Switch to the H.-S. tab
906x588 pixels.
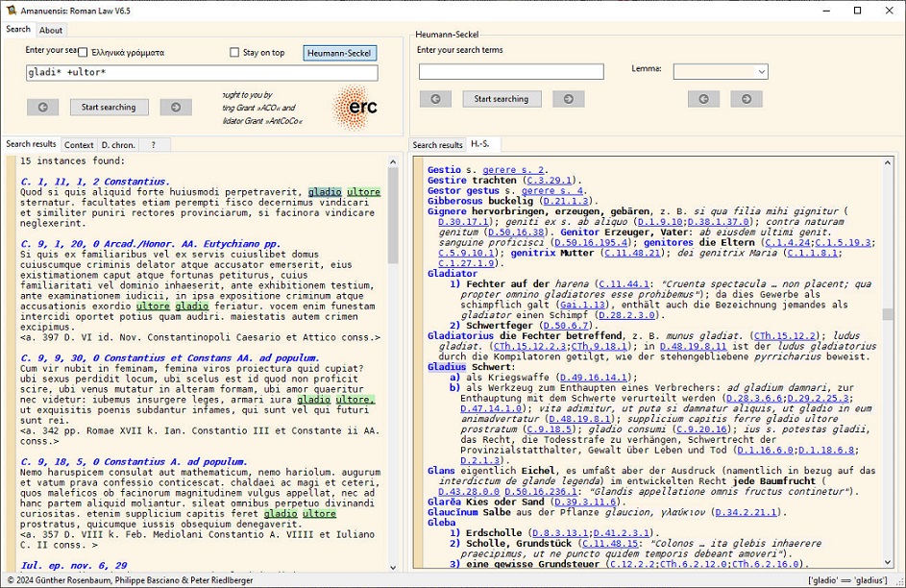click(x=480, y=144)
